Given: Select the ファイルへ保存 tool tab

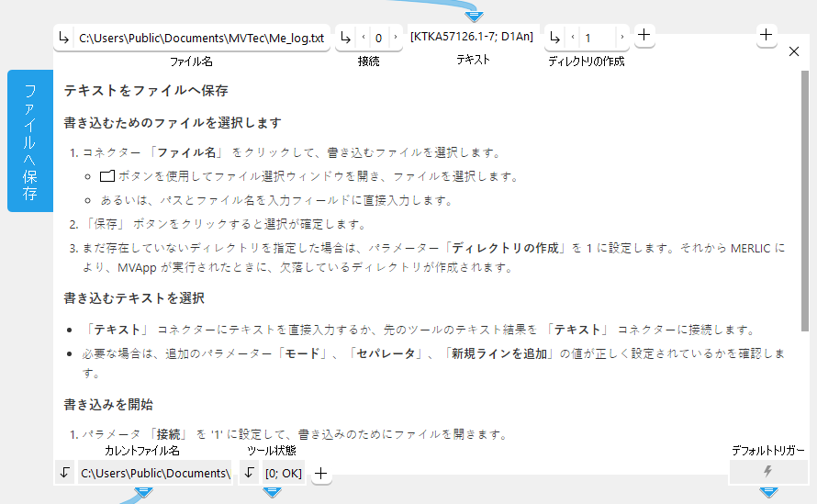Looking at the screenshot, I should click(30, 140).
